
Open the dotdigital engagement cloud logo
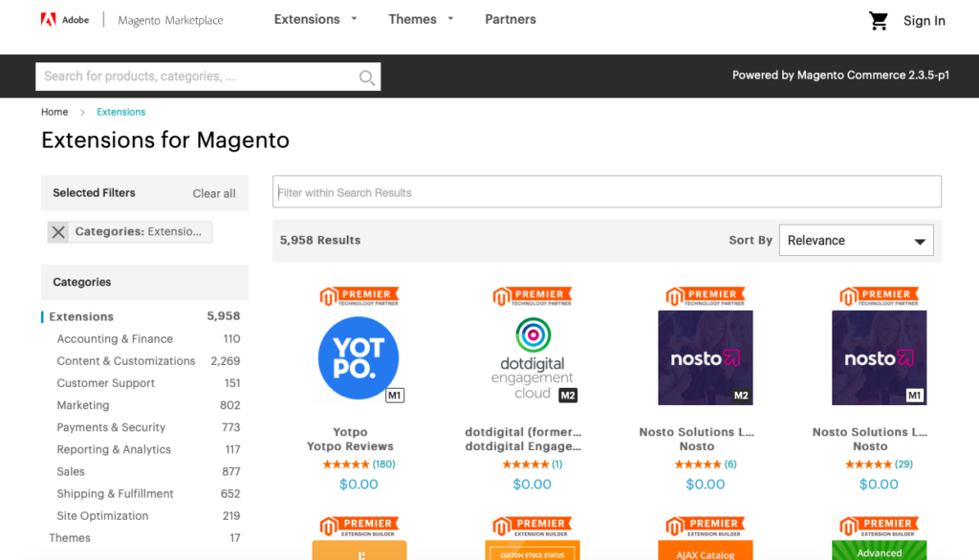pos(532,357)
